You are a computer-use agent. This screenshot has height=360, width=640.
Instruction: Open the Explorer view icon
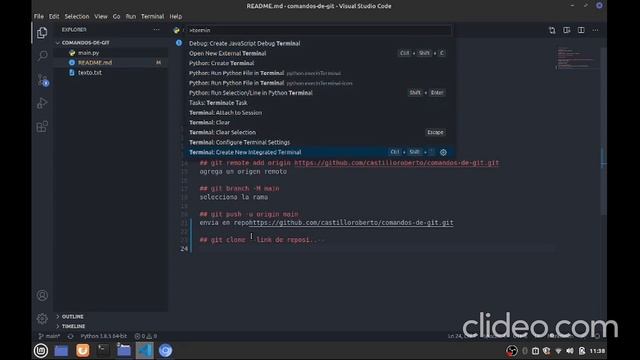(x=42, y=33)
